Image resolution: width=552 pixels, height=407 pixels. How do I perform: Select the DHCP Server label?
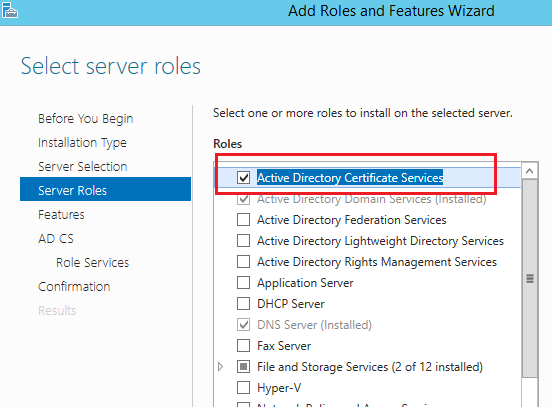(x=291, y=303)
